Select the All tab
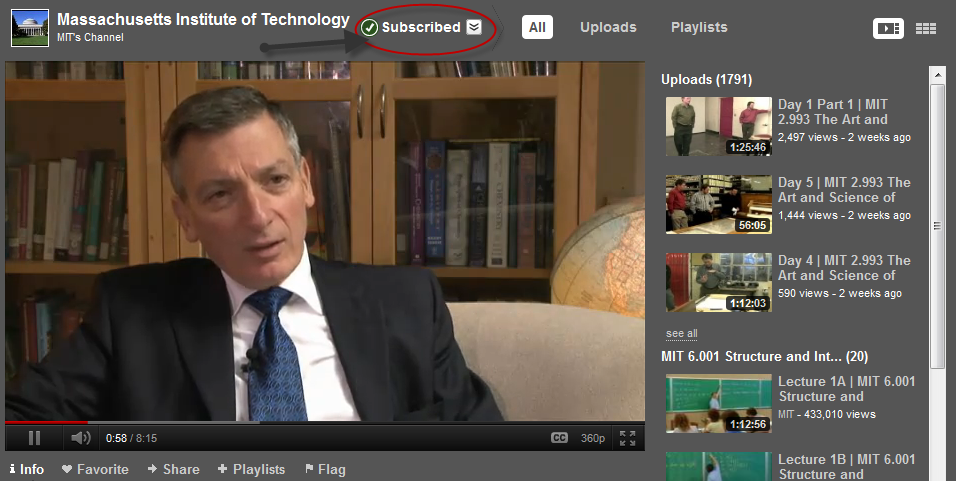The height and width of the screenshot is (481, 956). [x=537, y=27]
